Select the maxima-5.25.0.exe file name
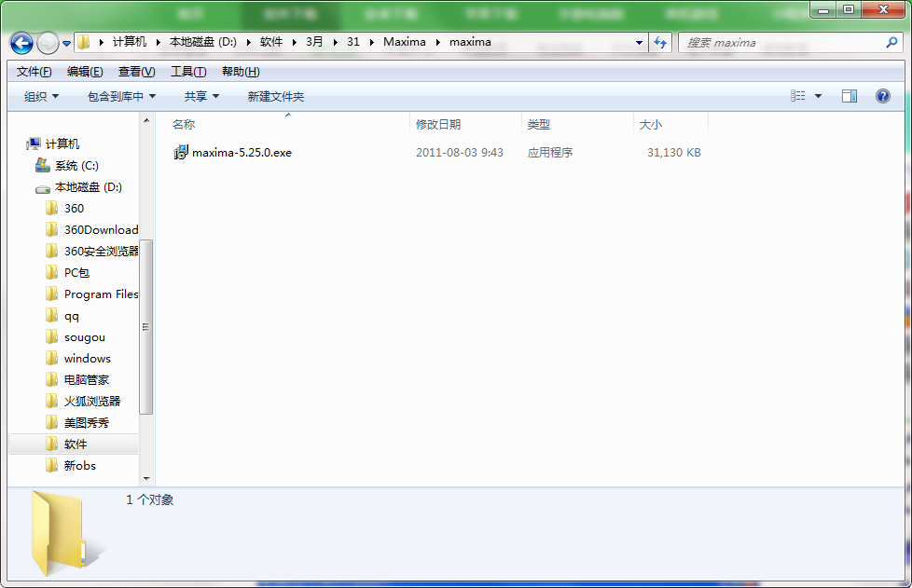Image resolution: width=912 pixels, height=588 pixels. pos(242,152)
